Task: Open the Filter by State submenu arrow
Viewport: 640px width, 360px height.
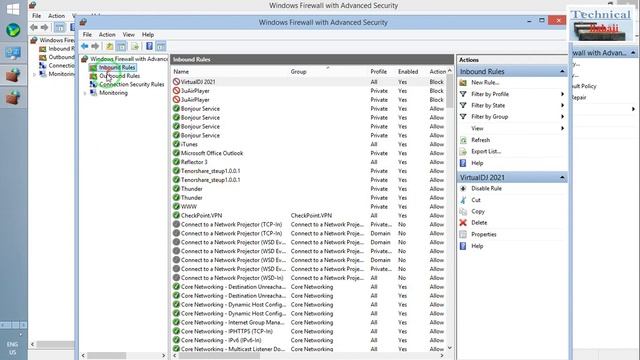Action: point(562,105)
